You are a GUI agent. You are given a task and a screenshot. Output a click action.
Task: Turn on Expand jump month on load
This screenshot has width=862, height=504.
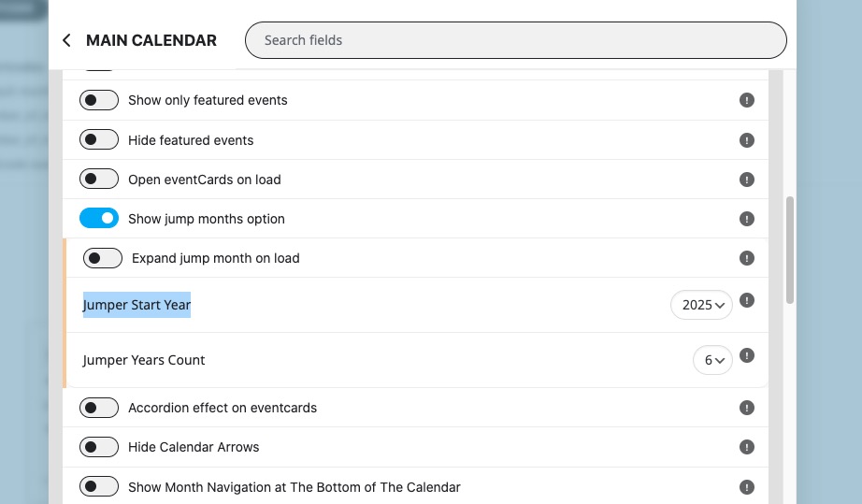click(x=103, y=258)
